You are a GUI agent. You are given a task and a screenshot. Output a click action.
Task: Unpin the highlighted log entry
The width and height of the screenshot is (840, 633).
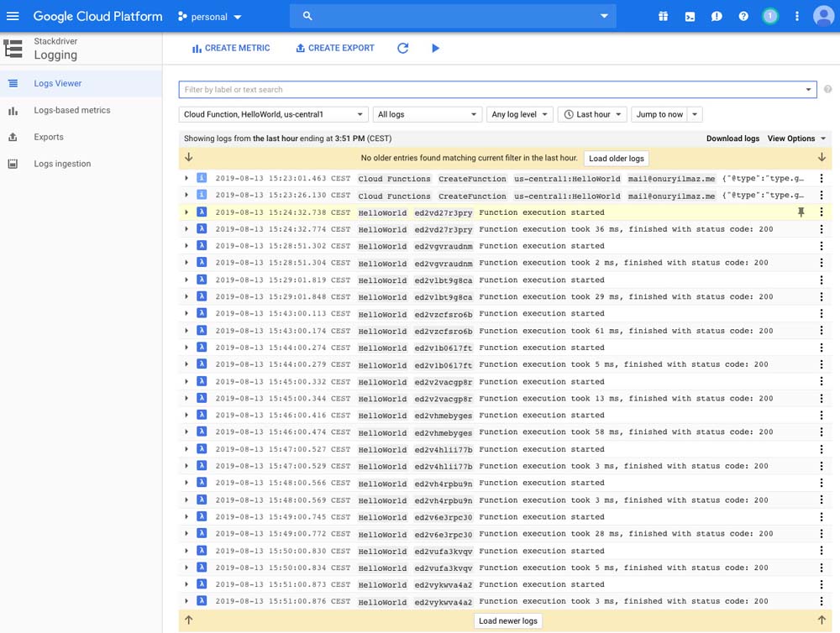click(x=801, y=212)
